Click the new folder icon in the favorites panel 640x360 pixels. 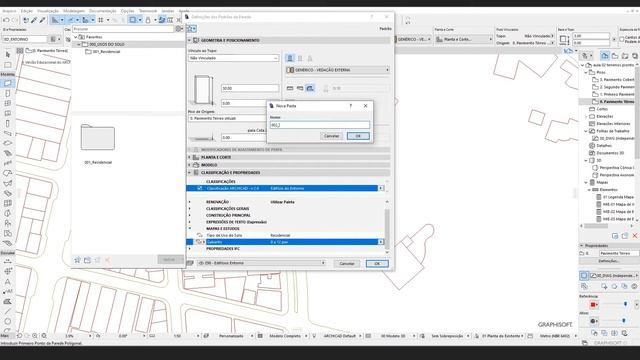pyautogui.click(x=87, y=260)
